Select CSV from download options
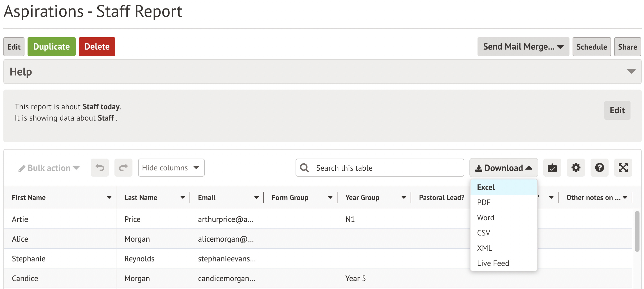The height and width of the screenshot is (289, 644). tap(483, 233)
